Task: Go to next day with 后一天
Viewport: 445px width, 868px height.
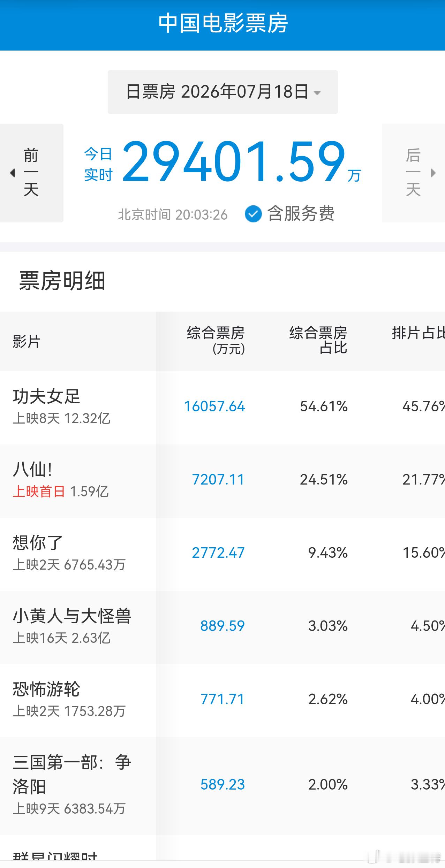Action: pos(414,173)
